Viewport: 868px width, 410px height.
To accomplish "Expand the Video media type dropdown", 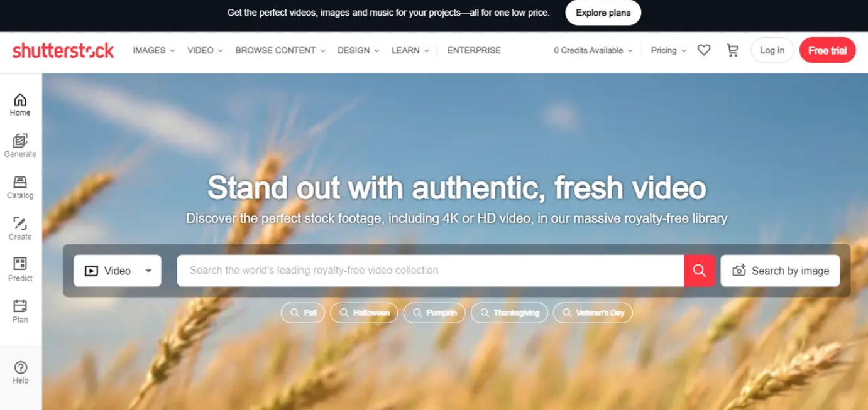I will click(x=118, y=271).
